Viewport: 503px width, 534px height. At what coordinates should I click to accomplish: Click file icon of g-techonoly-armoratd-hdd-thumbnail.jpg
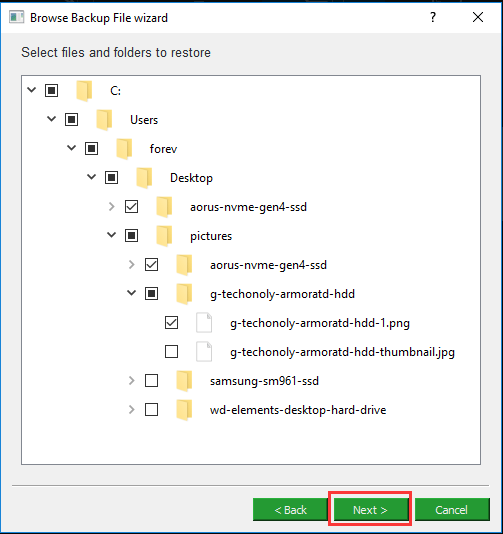204,351
